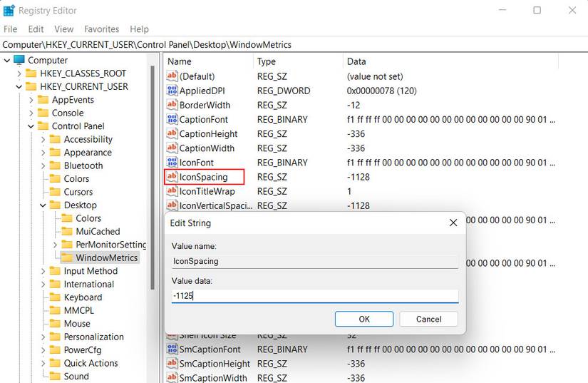Open the File menu
Viewport: 588px width, 383px height.
tap(10, 29)
